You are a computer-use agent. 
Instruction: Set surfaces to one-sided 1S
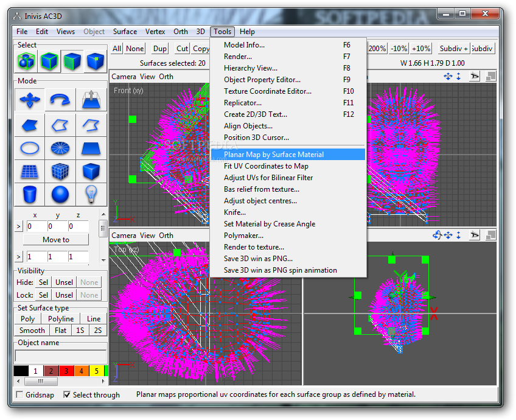80,330
